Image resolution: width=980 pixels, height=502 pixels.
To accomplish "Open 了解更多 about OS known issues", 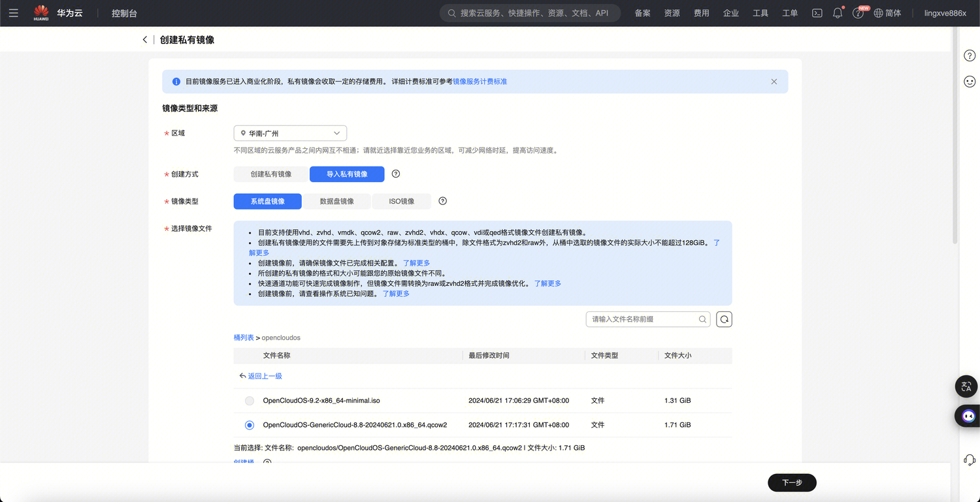I will (396, 294).
